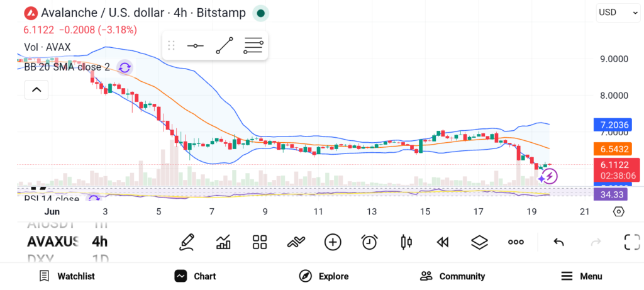
Task: Click the drawing toolbar drag handle
Action: point(172,45)
